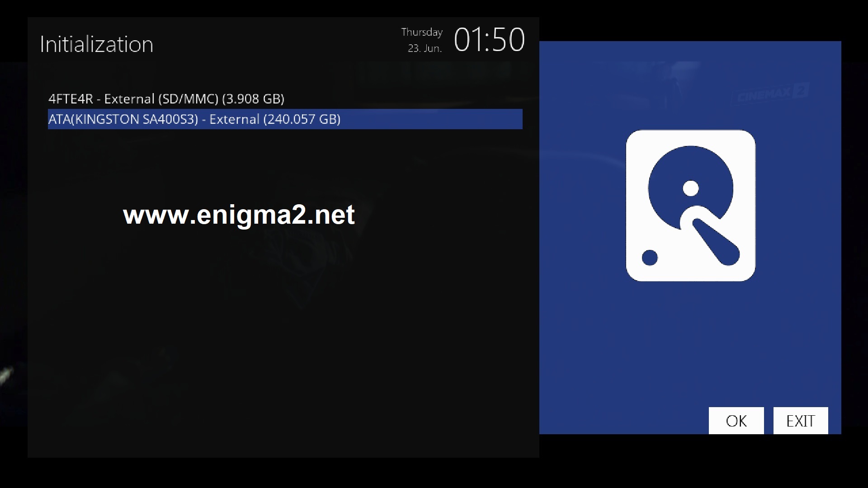868x488 pixels.
Task: Click the Thursday weekday label
Action: 422,32
